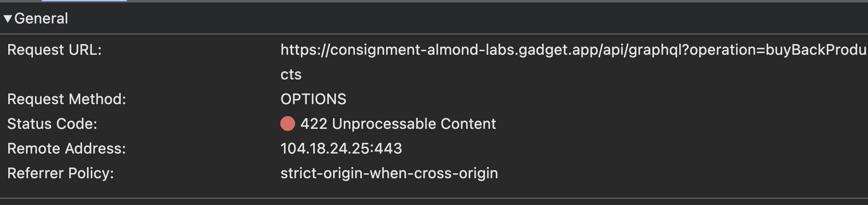The image size is (868, 205).
Task: Select the wrapped 'cts' URL continuation line
Action: click(x=291, y=75)
